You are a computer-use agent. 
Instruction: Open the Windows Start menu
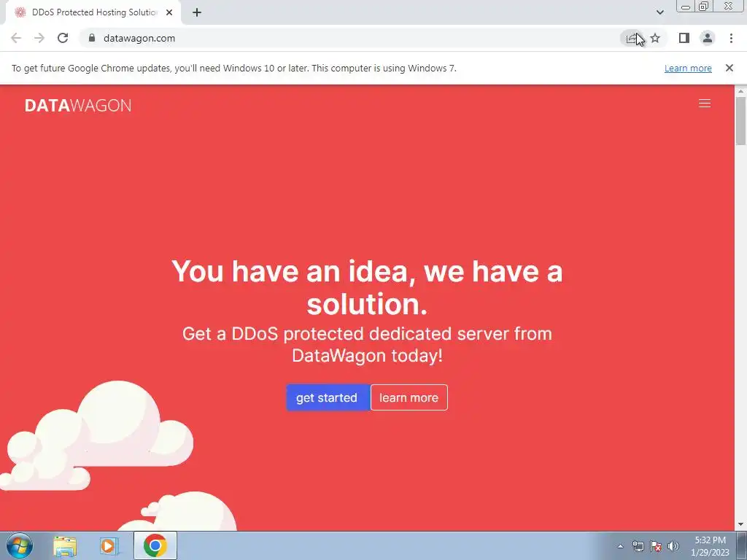click(20, 545)
